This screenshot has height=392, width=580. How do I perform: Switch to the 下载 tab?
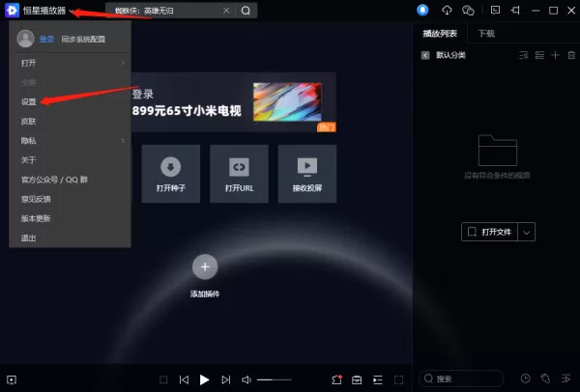486,34
